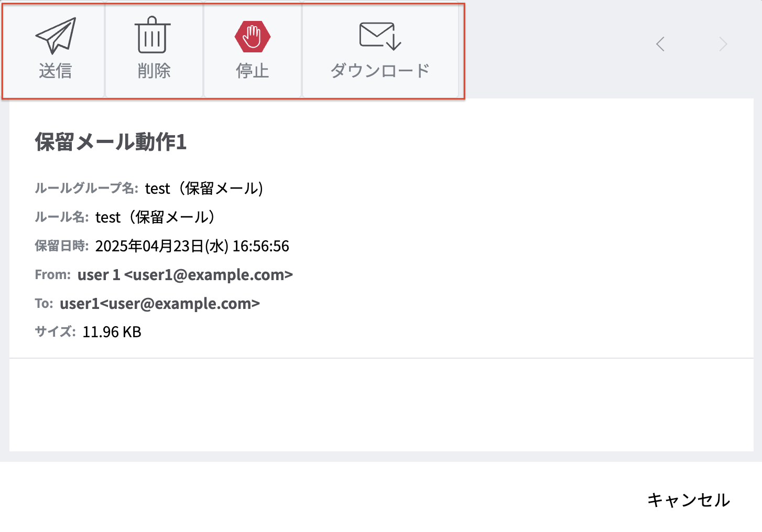Click the ルール名 value test（保留メール）
This screenshot has height=532, width=762.
pos(155,217)
